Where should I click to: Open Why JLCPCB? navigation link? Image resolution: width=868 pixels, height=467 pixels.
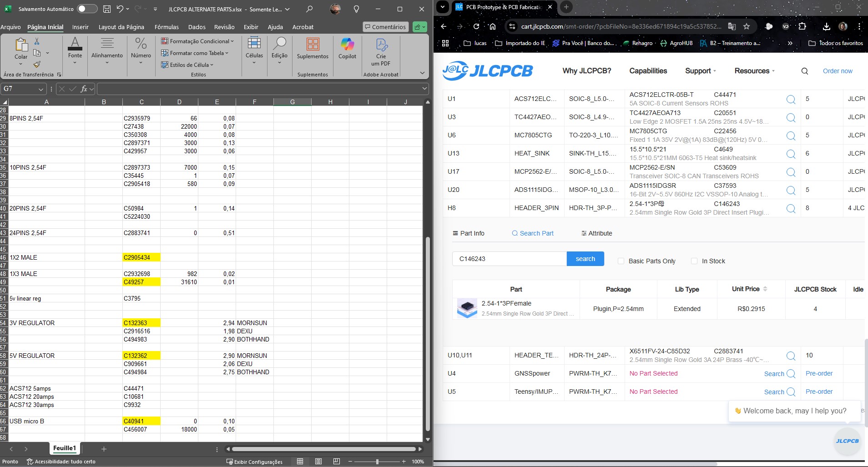click(586, 71)
